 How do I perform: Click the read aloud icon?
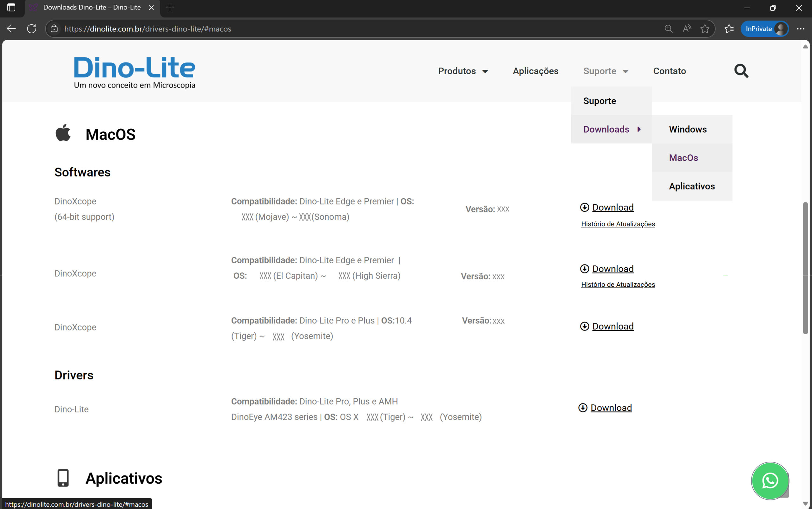[687, 29]
